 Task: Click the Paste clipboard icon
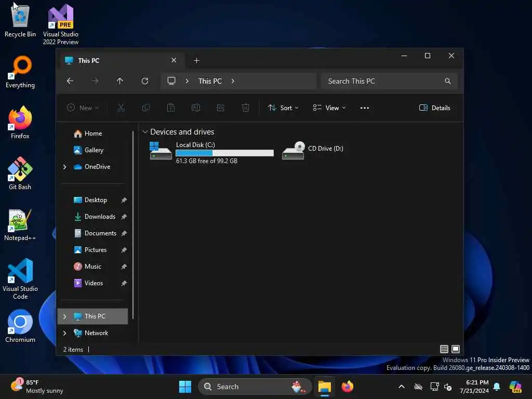170,108
